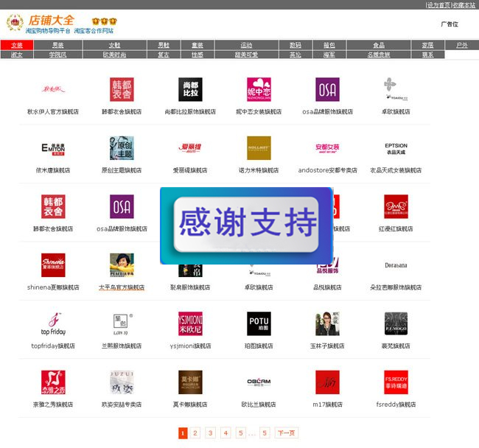Open the 太平鸟 store photo logo
The width and height of the screenshot is (479, 448).
122,265
